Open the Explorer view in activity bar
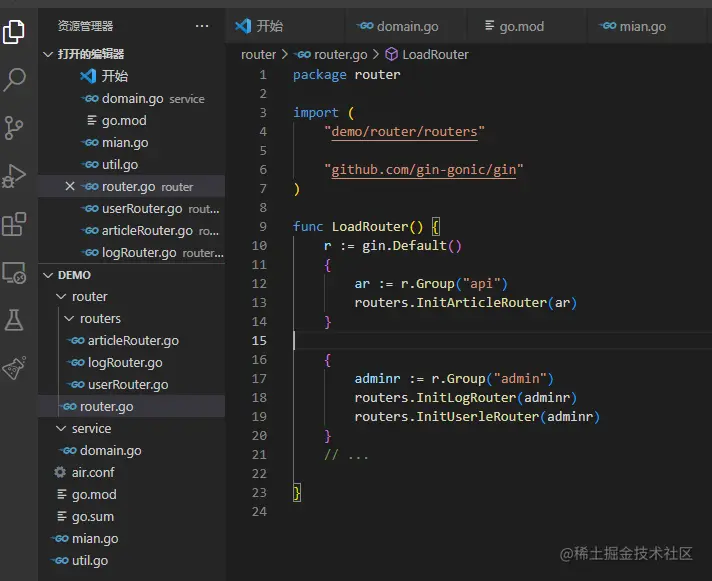The image size is (712, 581). coord(14,32)
